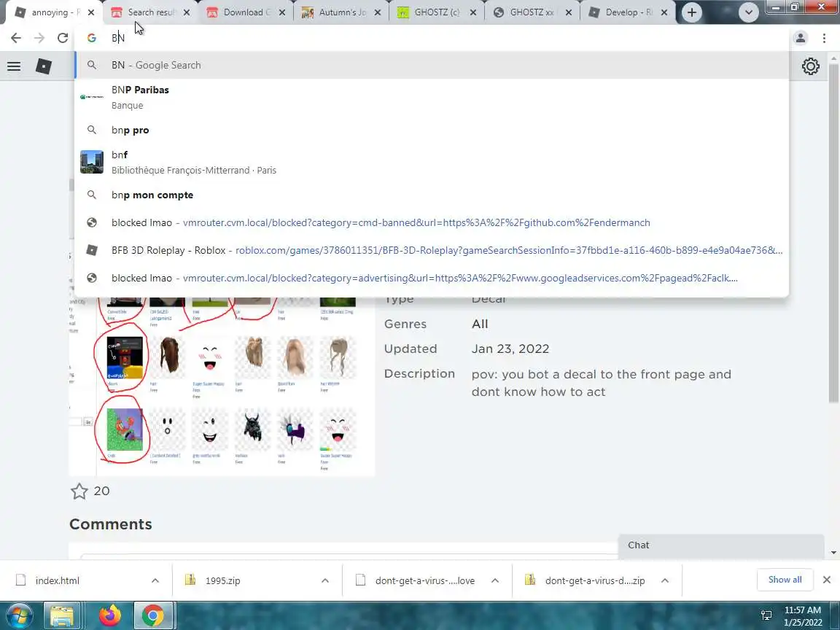
Task: Open Firefox from the taskbar
Action: tap(110, 615)
